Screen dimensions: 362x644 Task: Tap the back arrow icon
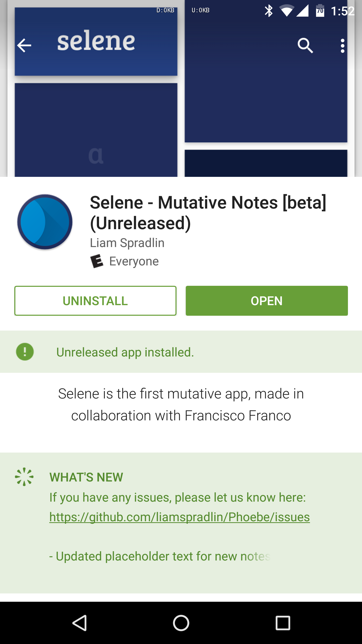(x=24, y=46)
